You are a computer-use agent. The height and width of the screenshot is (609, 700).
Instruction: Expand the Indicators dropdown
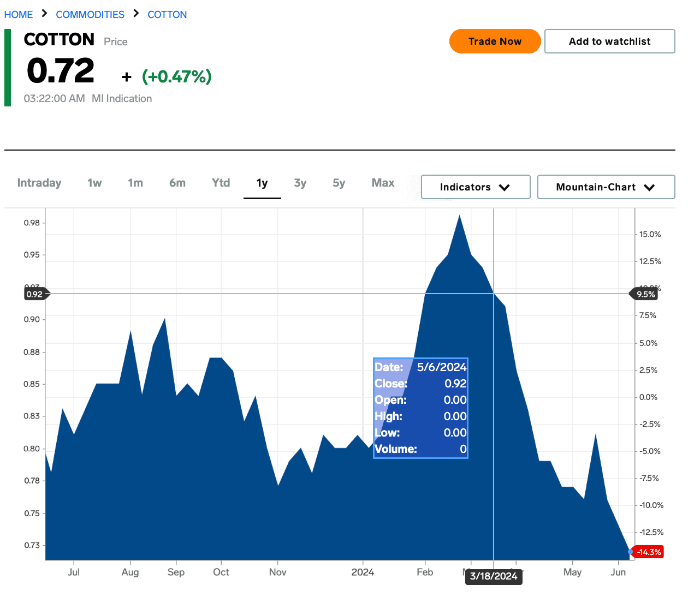click(x=475, y=187)
